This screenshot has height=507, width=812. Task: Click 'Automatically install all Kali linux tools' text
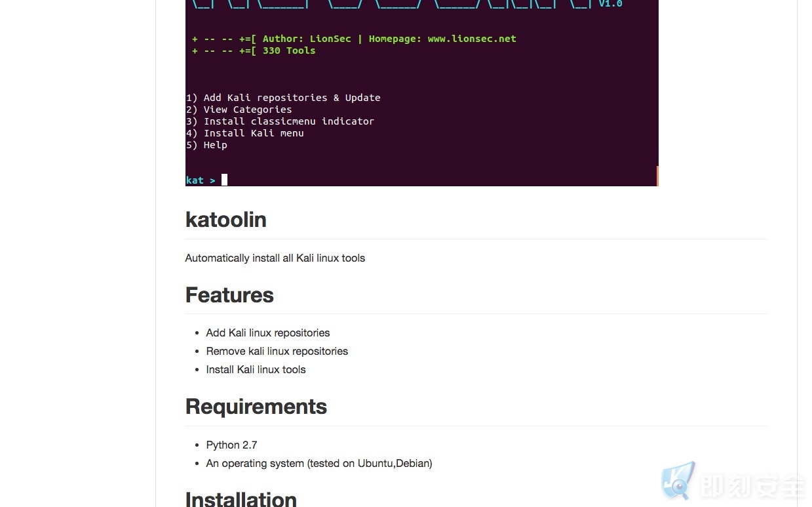(x=275, y=258)
